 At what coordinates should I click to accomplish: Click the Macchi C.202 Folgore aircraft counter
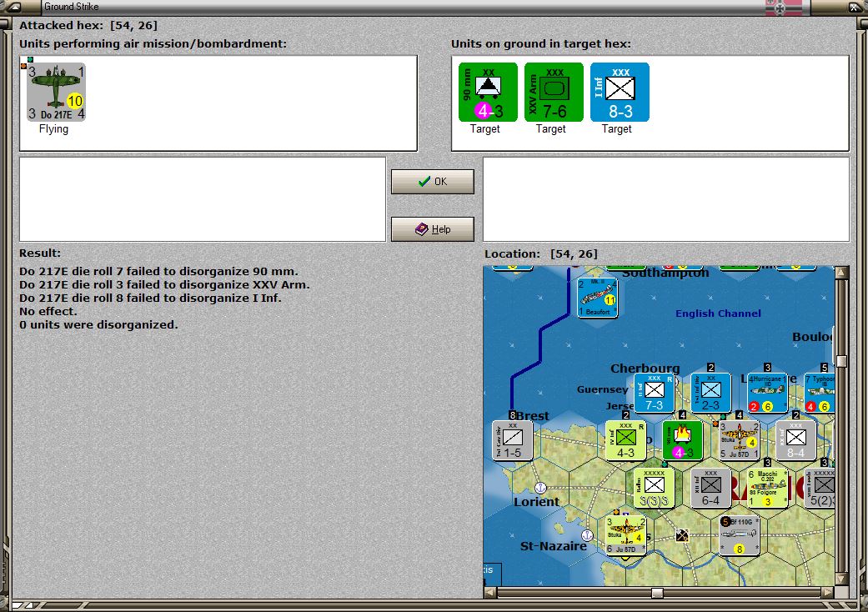pyautogui.click(x=767, y=488)
